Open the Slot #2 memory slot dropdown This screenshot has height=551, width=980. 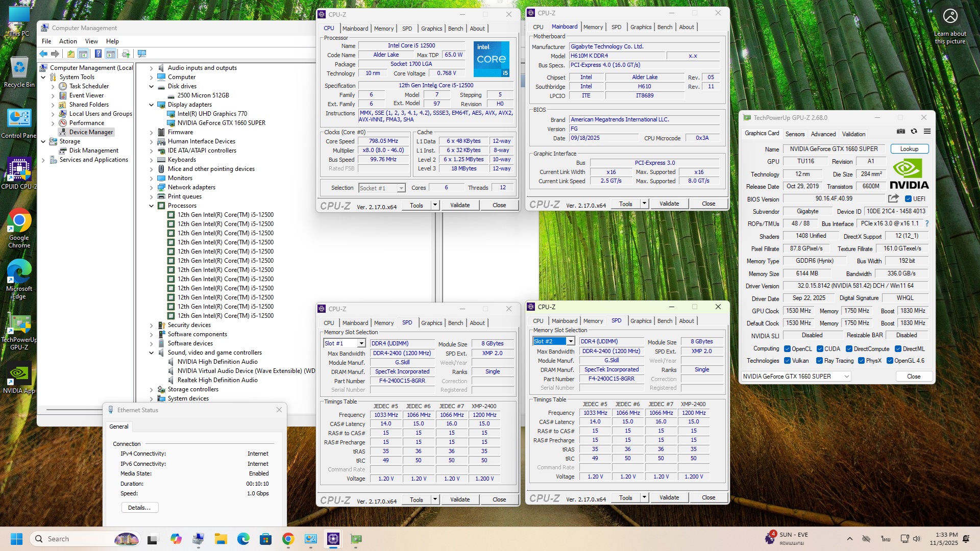click(571, 341)
